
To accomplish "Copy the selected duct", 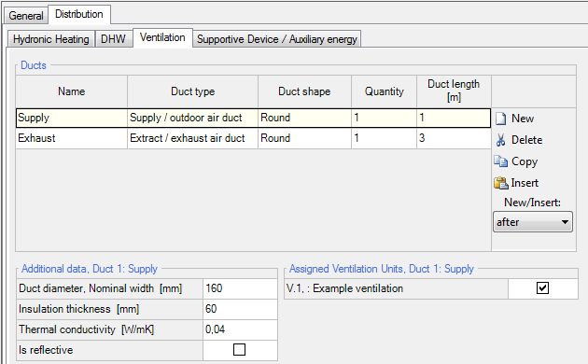I will [x=525, y=161].
